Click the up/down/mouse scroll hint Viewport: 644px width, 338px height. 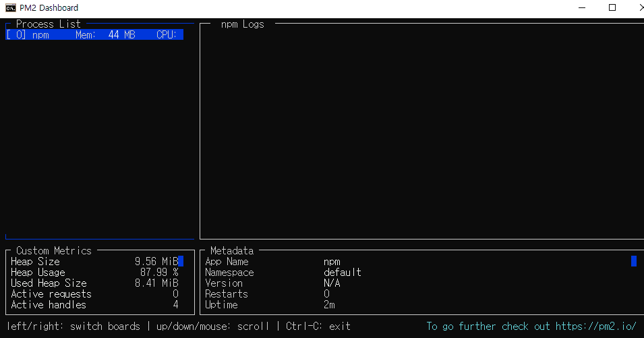tap(212, 326)
